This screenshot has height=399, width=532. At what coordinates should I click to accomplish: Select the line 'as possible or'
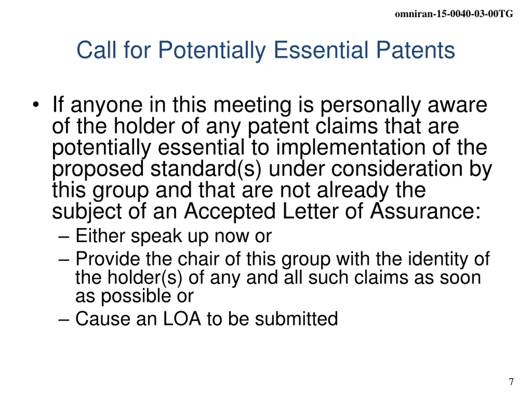click(134, 296)
